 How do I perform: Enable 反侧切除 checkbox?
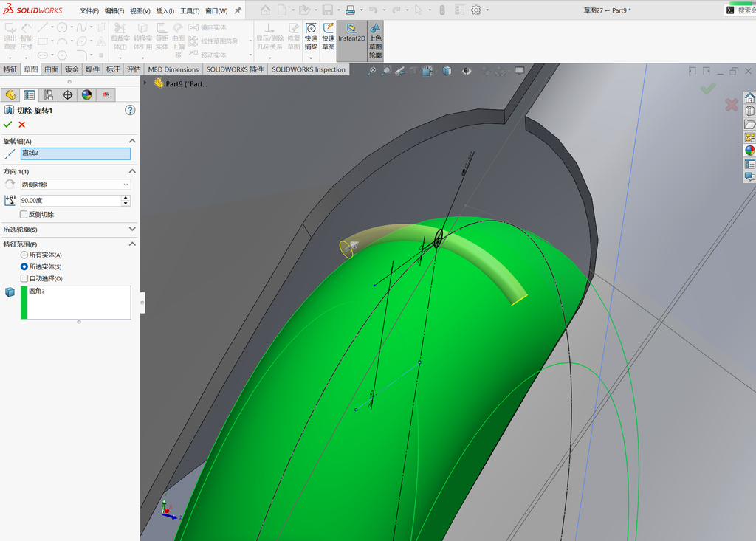[24, 214]
